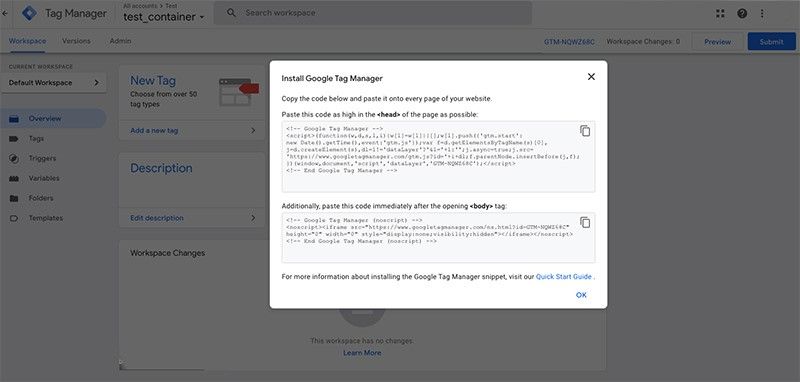Click the head code snippet text box
The image size is (800, 382).
[438, 157]
